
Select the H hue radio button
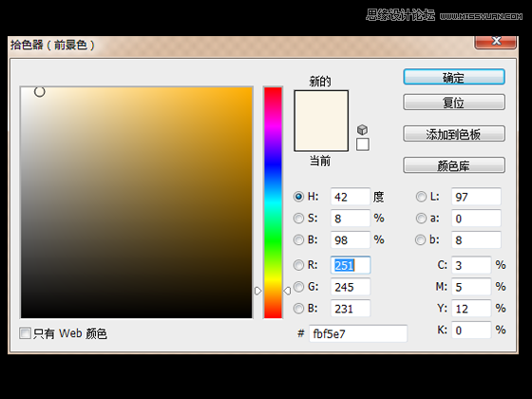coord(298,197)
